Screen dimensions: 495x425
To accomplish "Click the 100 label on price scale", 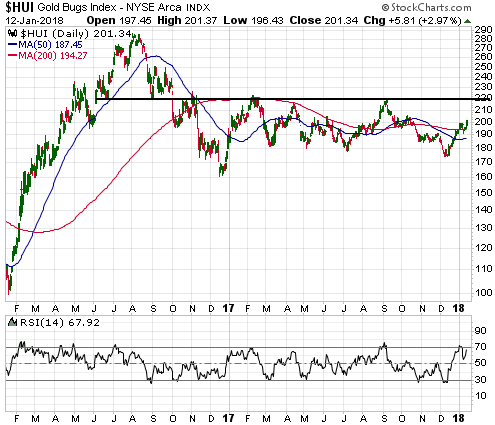I will click(x=483, y=293).
